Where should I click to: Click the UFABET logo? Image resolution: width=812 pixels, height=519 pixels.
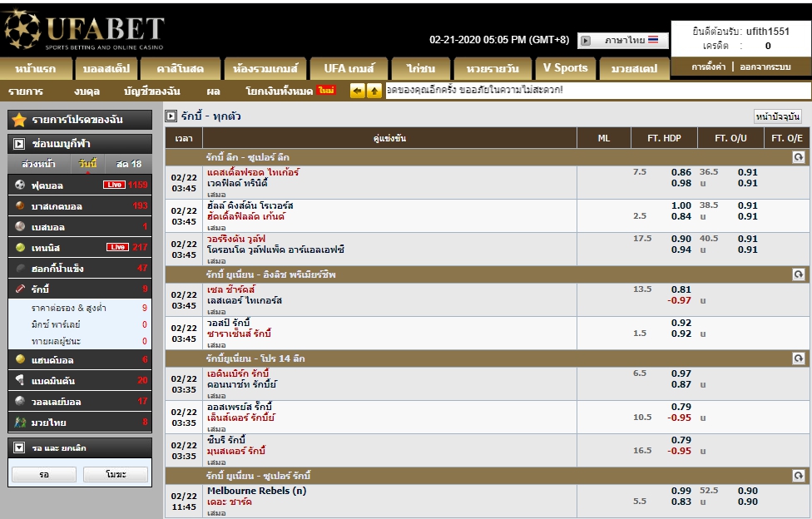84,30
